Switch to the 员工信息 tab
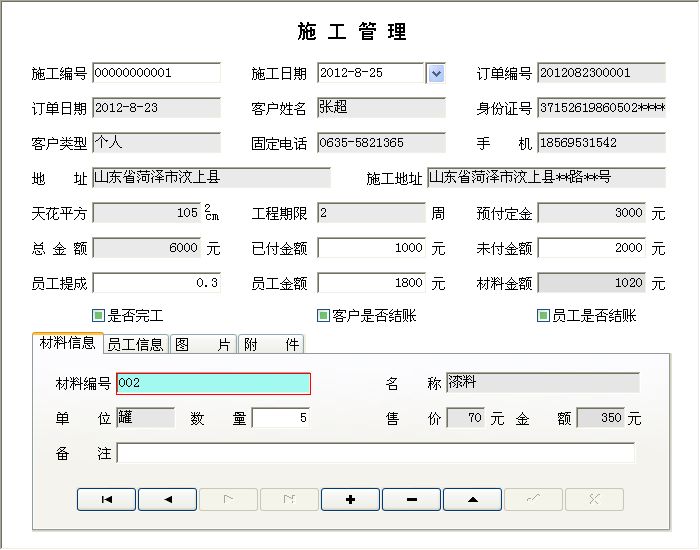The height and width of the screenshot is (550, 700). coord(136,344)
